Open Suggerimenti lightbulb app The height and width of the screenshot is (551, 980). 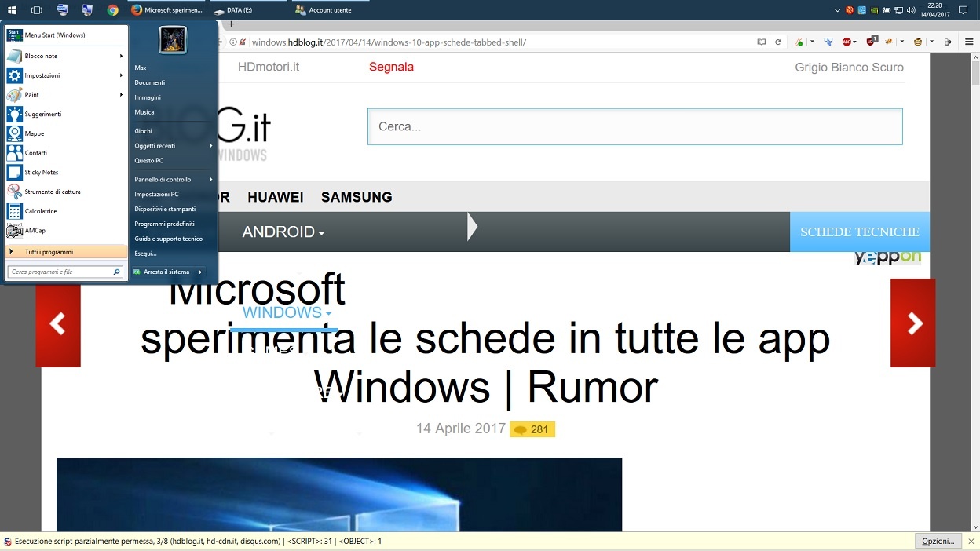click(65, 114)
